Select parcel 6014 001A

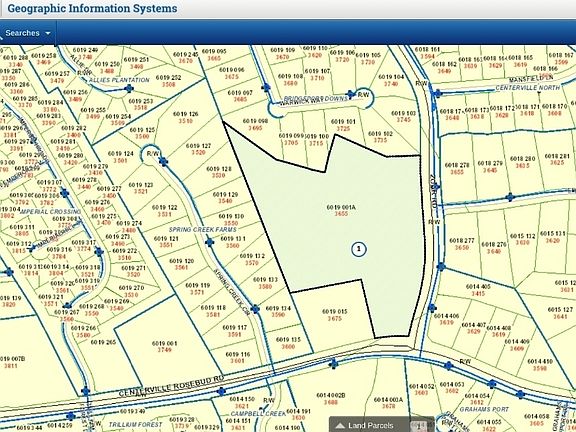388,403
